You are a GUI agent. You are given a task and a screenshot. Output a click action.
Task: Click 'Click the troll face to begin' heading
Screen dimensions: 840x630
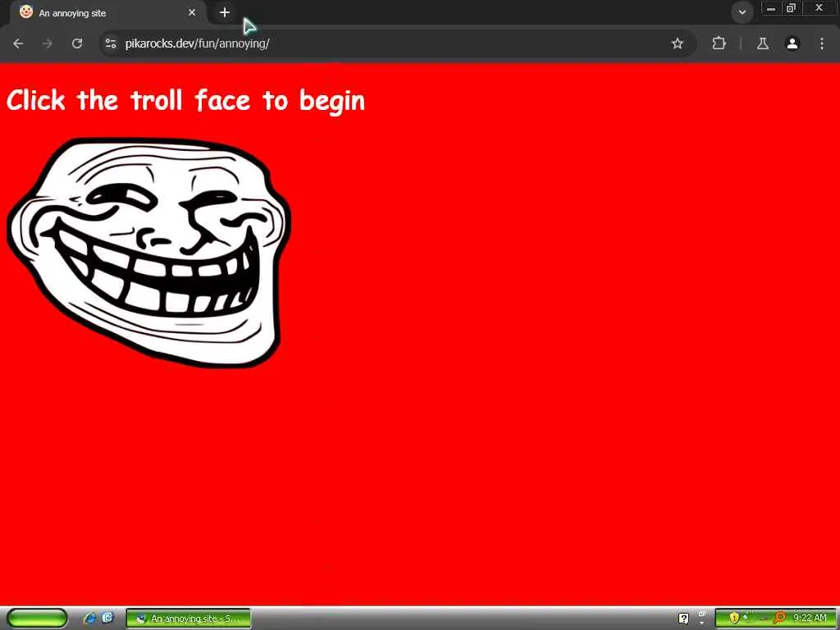point(186,101)
